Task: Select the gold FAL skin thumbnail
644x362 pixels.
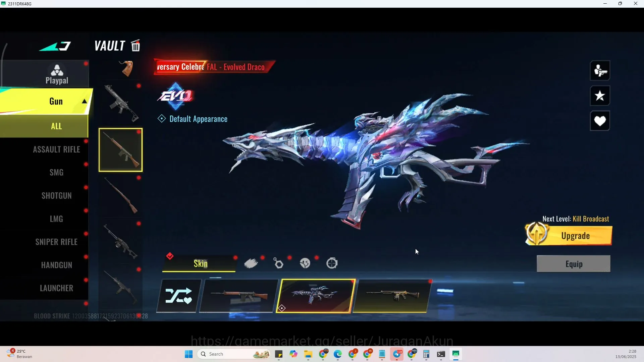Action: point(392,296)
